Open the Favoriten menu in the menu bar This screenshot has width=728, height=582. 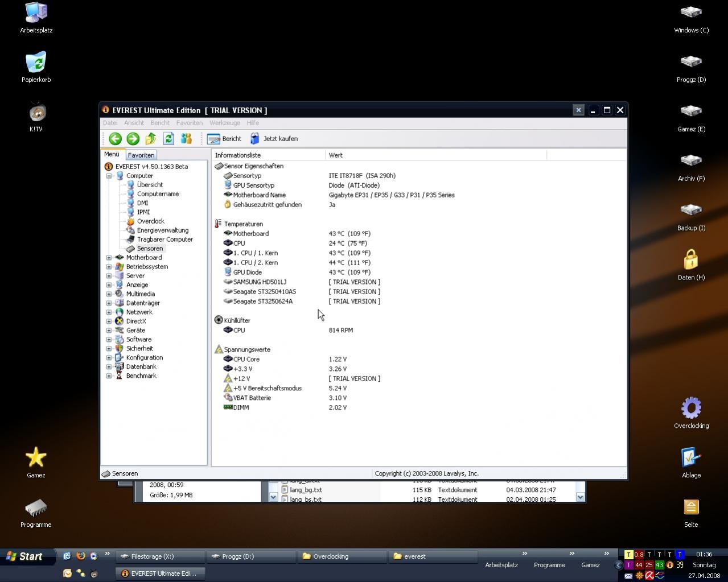tap(190, 123)
